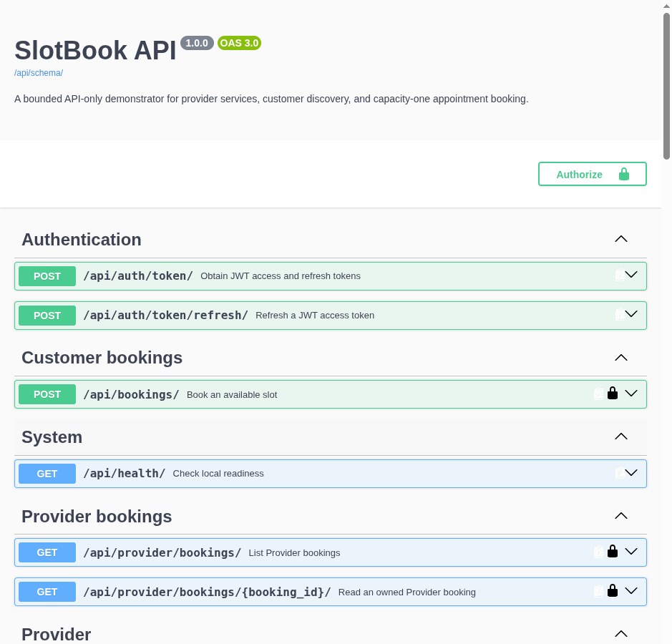Click the green lock inside Authorize button
The width and height of the screenshot is (672, 644).
(624, 174)
